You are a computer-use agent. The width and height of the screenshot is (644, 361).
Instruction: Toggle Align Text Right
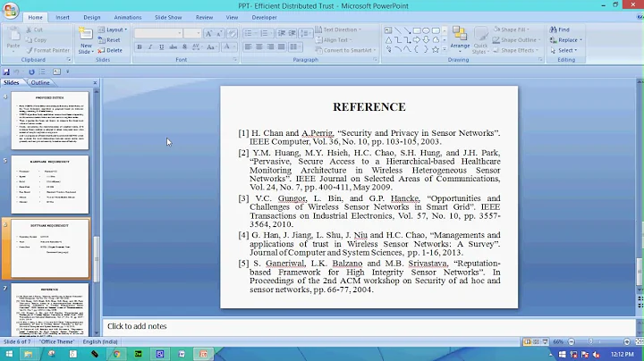[x=270, y=47]
